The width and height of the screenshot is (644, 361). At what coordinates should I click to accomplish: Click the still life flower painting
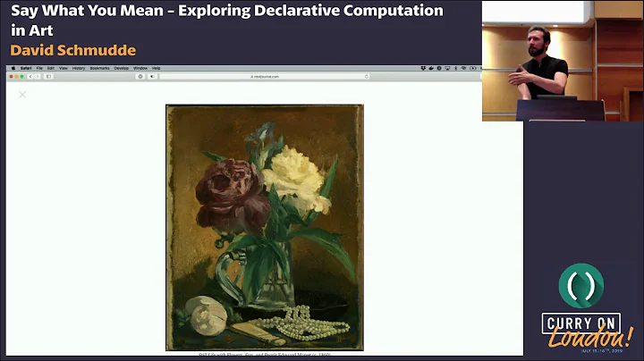point(265,228)
